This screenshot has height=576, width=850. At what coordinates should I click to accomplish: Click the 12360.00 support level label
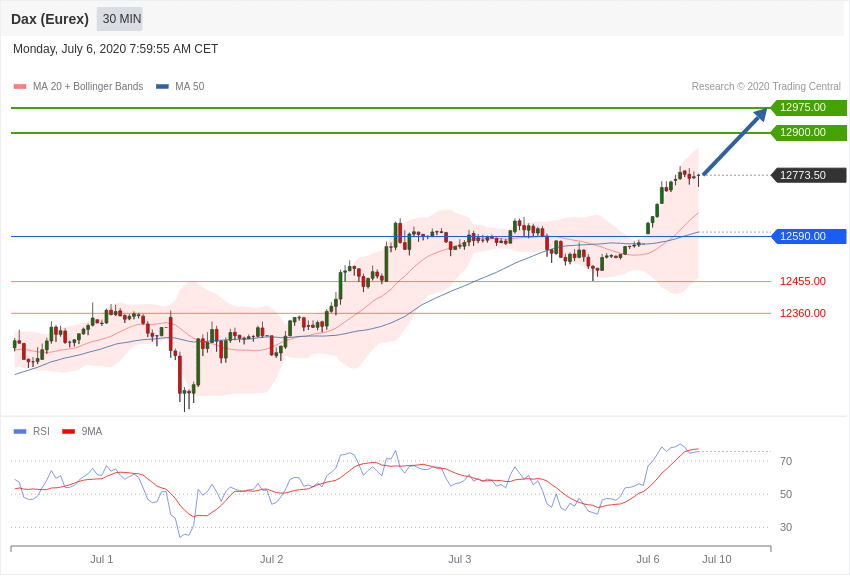point(803,313)
